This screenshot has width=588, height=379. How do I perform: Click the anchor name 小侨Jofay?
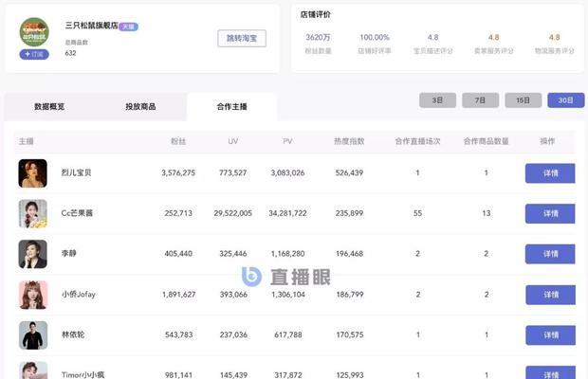click(x=79, y=295)
